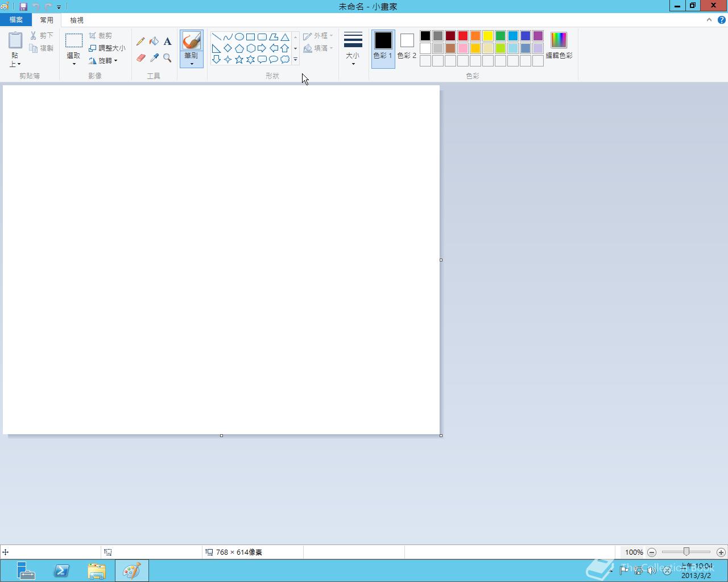Collapse the ribbon with the chevron
728x582 pixels.
tap(709, 20)
